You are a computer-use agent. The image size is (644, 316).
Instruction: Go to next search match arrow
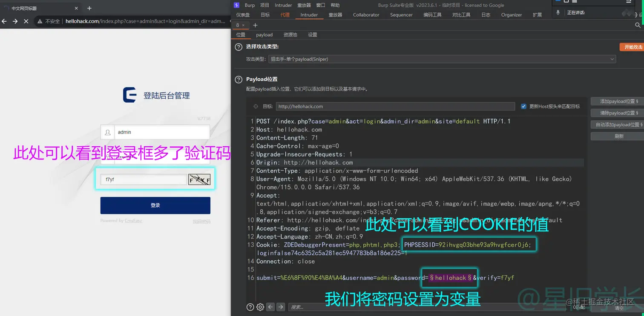(x=280, y=307)
